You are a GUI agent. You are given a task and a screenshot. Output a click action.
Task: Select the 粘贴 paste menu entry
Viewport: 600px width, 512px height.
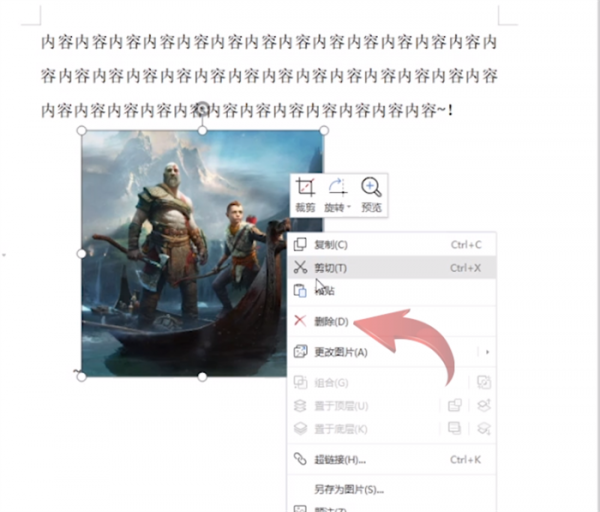tap(391, 291)
